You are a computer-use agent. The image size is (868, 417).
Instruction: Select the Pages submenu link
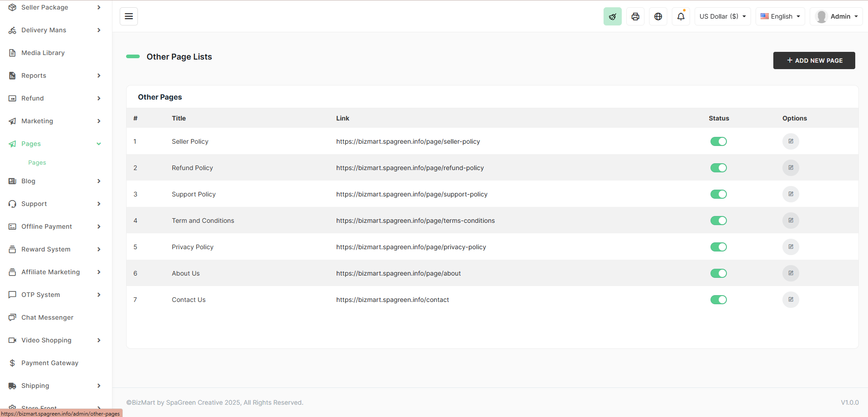pos(37,163)
